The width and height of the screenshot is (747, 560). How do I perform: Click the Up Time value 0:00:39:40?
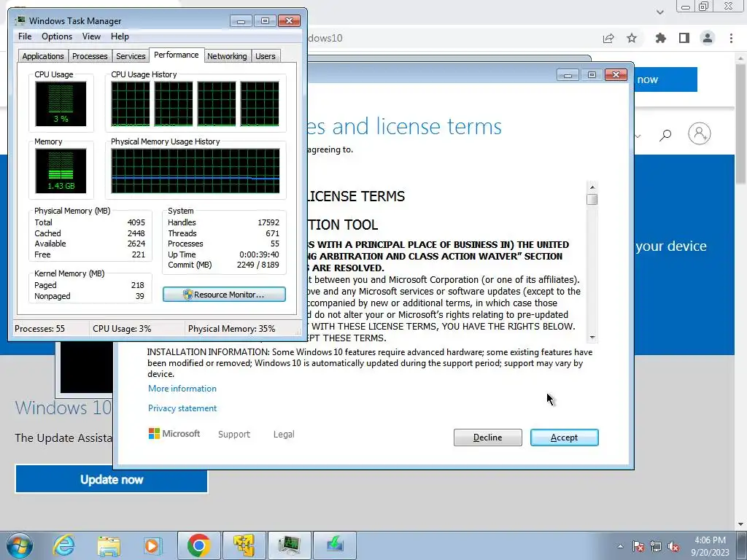coord(259,254)
